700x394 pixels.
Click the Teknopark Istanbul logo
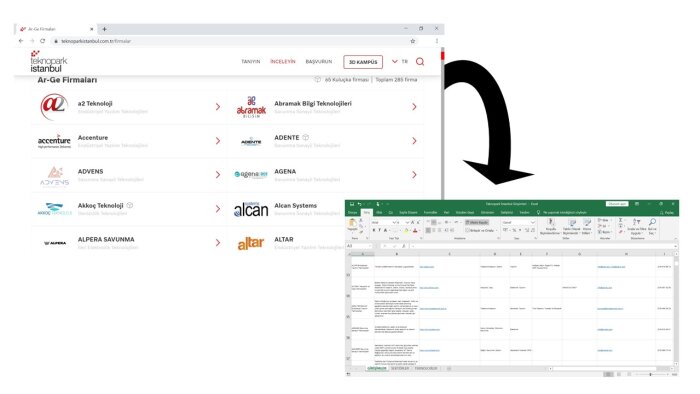point(48,62)
